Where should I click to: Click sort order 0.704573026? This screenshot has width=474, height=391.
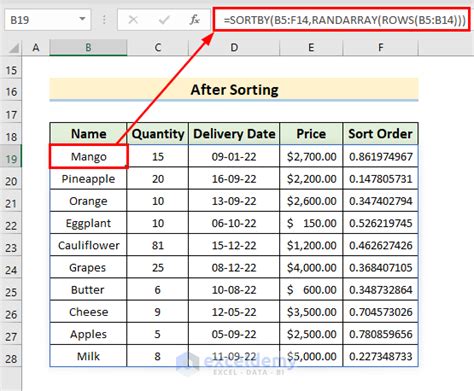tap(380, 312)
